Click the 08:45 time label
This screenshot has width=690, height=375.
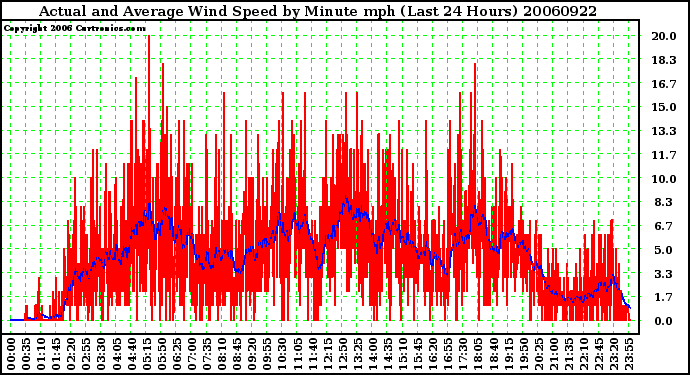click(237, 354)
